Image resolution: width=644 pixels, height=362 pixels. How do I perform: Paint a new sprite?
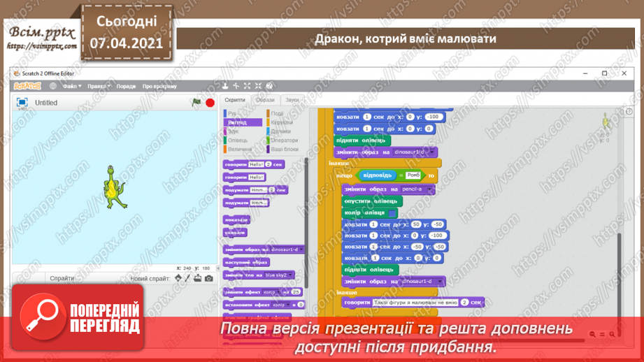pyautogui.click(x=187, y=278)
